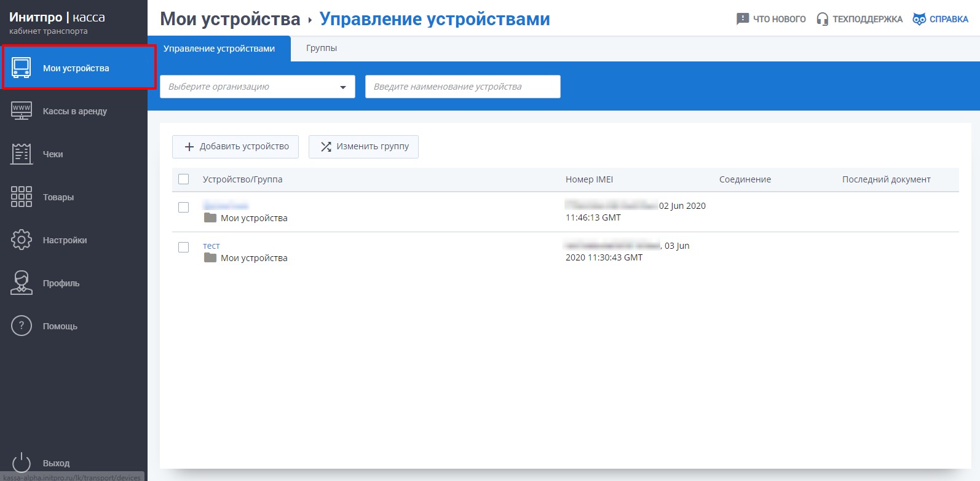
Task: Open the Товары grid icon
Action: pyautogui.click(x=22, y=197)
